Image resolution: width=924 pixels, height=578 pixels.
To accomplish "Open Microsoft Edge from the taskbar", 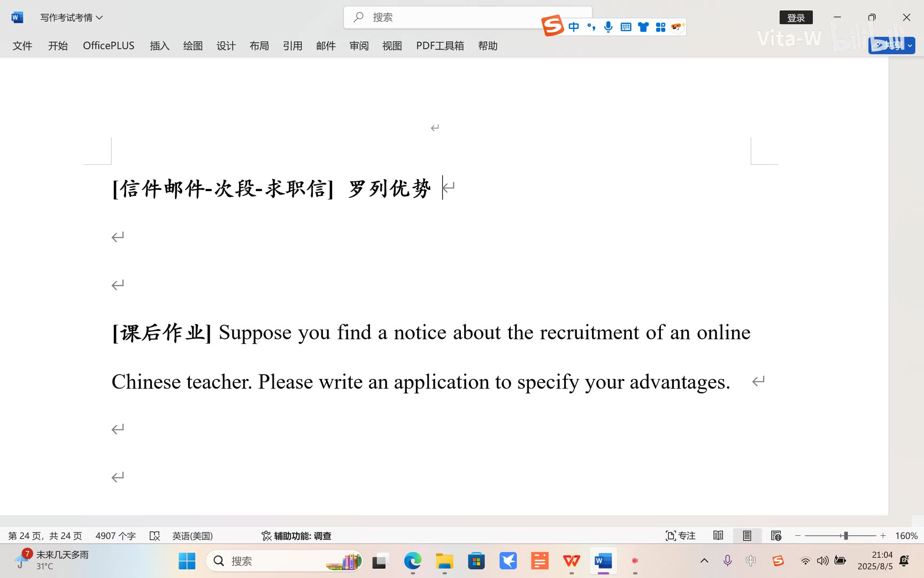I will (x=412, y=561).
